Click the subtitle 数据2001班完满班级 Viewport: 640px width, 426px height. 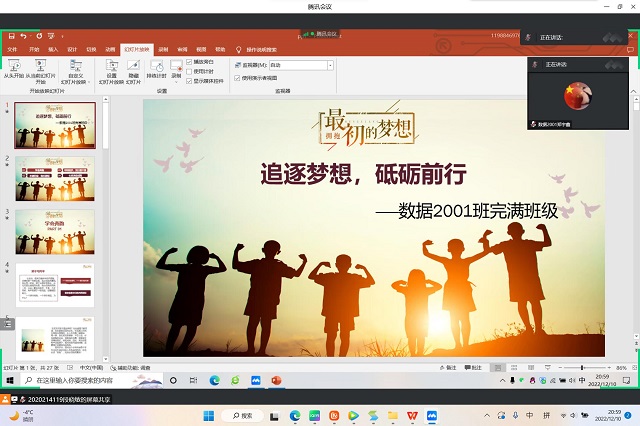coord(478,211)
